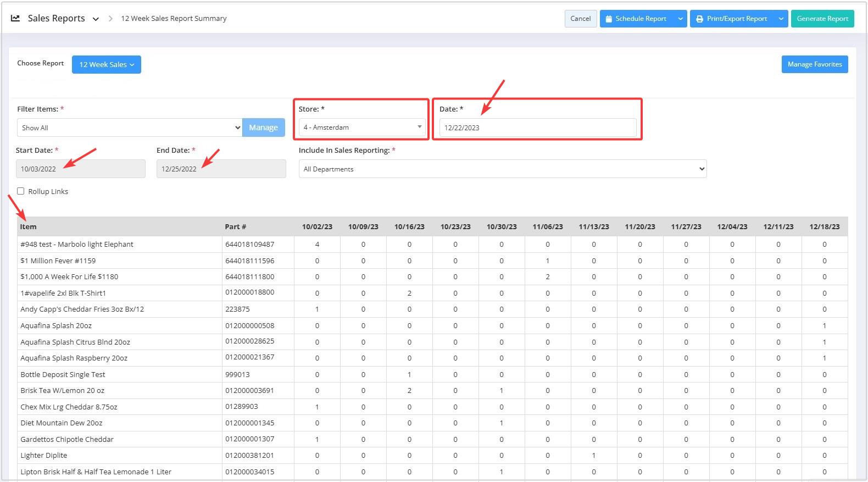This screenshot has height=482, width=868.
Task: Select the Aquafina Splash 20oz row
Action: 56,325
